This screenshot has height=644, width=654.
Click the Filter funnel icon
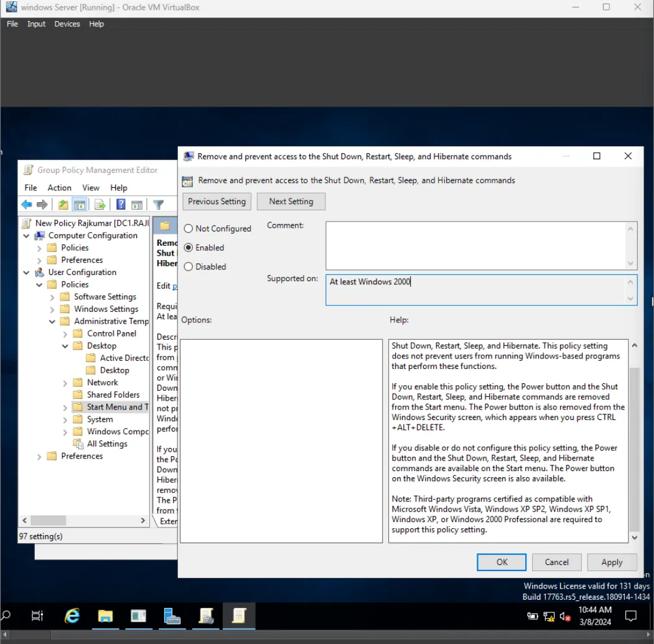tap(158, 205)
